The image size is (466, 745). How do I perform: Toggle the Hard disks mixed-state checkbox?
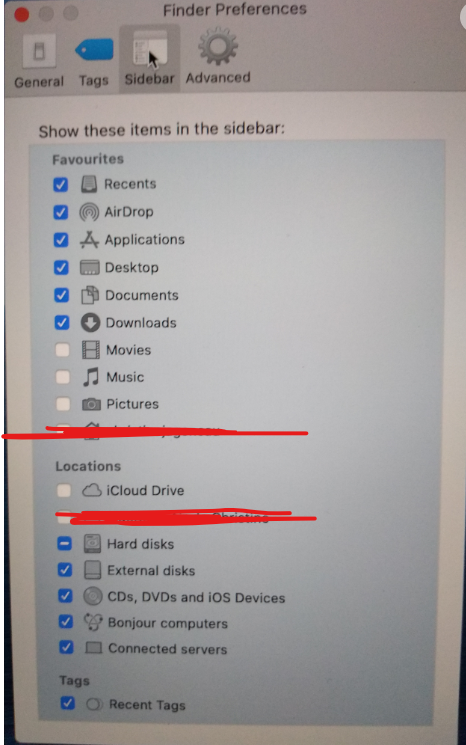65,544
